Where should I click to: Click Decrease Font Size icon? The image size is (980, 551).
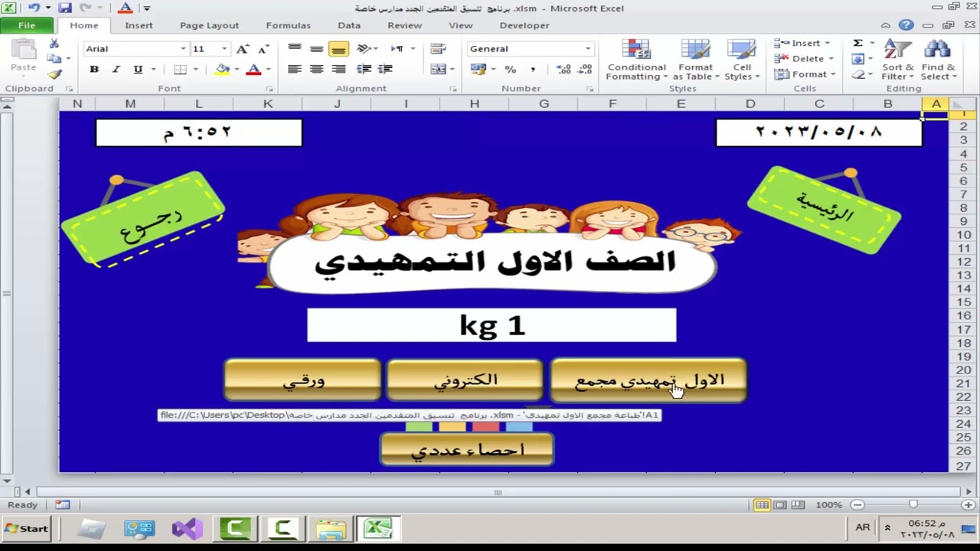[263, 49]
